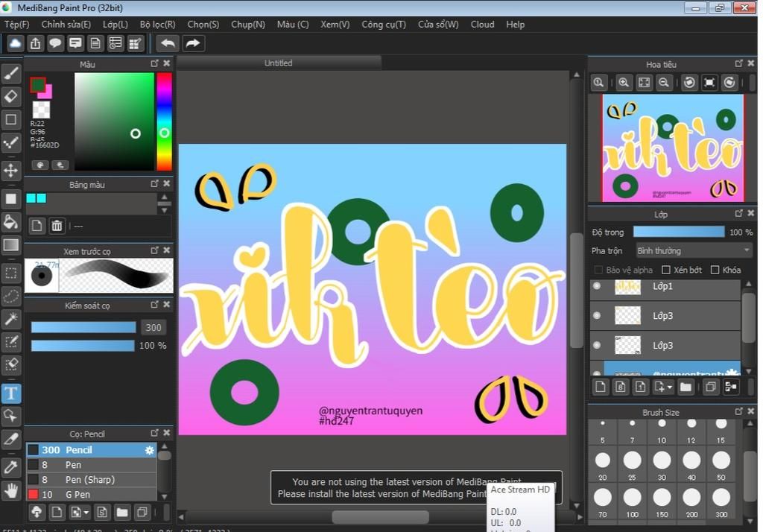Toggle the color box beside Pen (Sharp)
The image size is (763, 532).
click(33, 479)
